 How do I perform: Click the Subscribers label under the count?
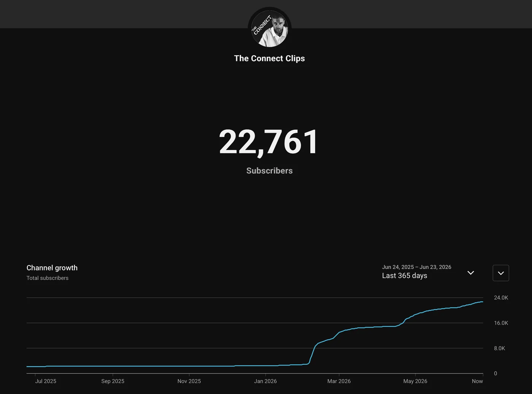[269, 171]
